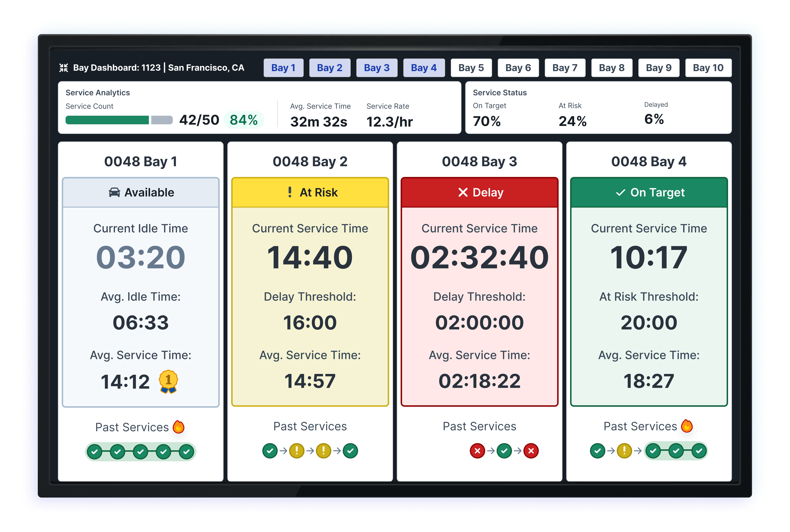Click the green Service Count progress bar
The width and height of the screenshot is (790, 532).
(107, 120)
